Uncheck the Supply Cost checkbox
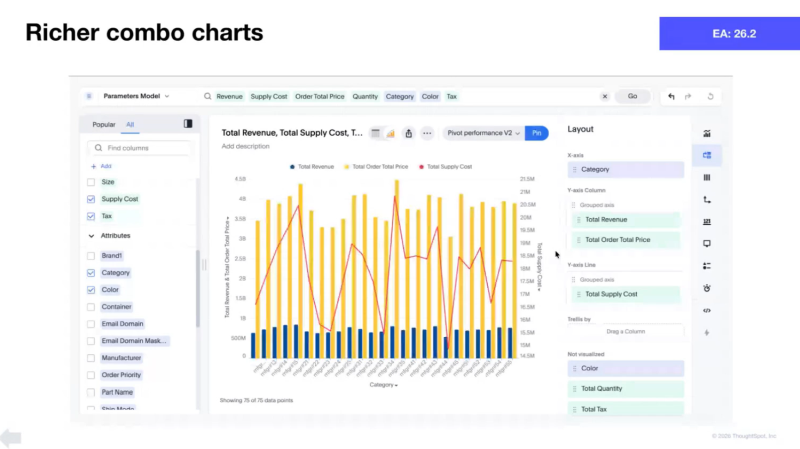 (91, 199)
